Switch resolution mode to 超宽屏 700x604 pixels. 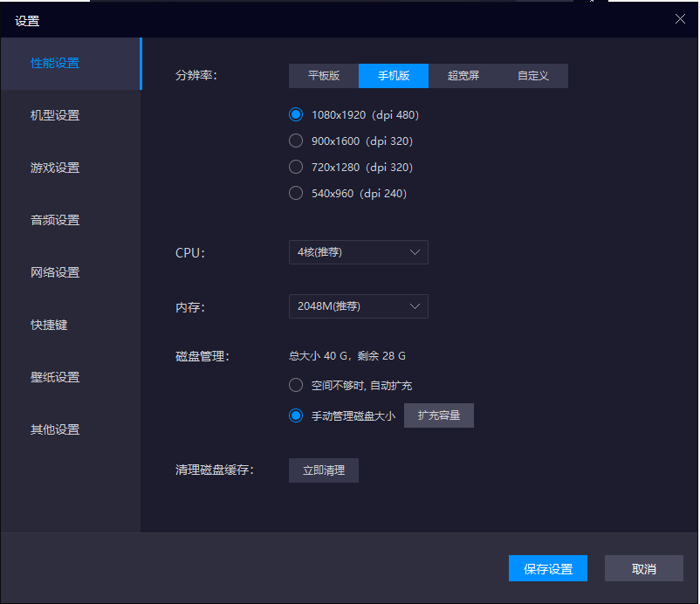(x=463, y=76)
